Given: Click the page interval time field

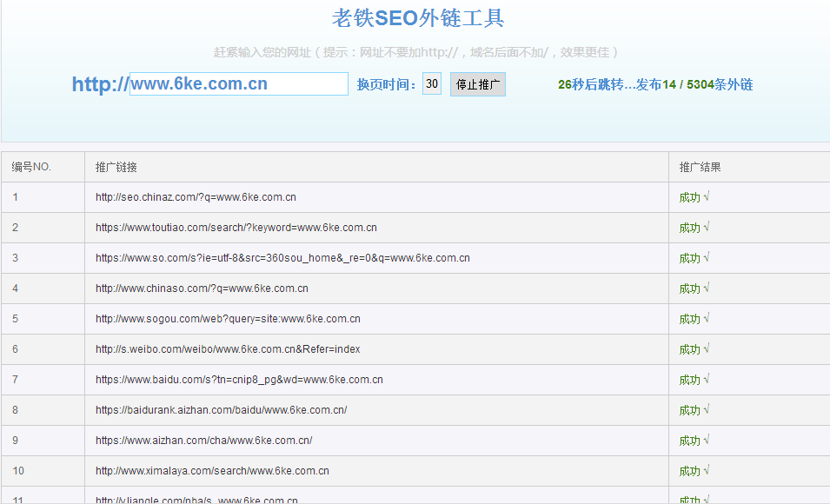Looking at the screenshot, I should (x=432, y=84).
